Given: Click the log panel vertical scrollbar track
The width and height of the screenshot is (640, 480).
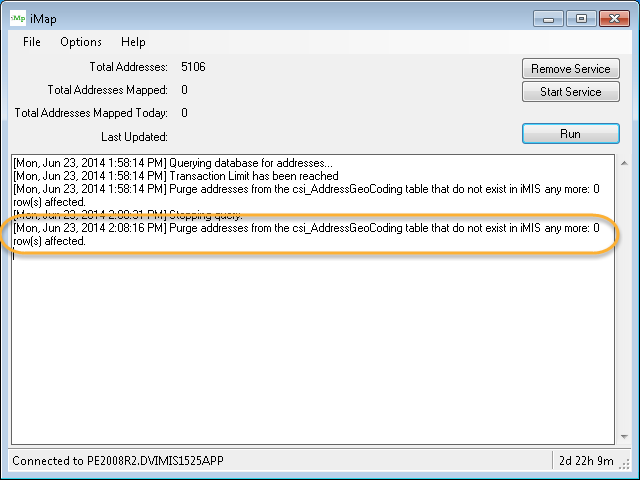Looking at the screenshot, I should [625, 300].
